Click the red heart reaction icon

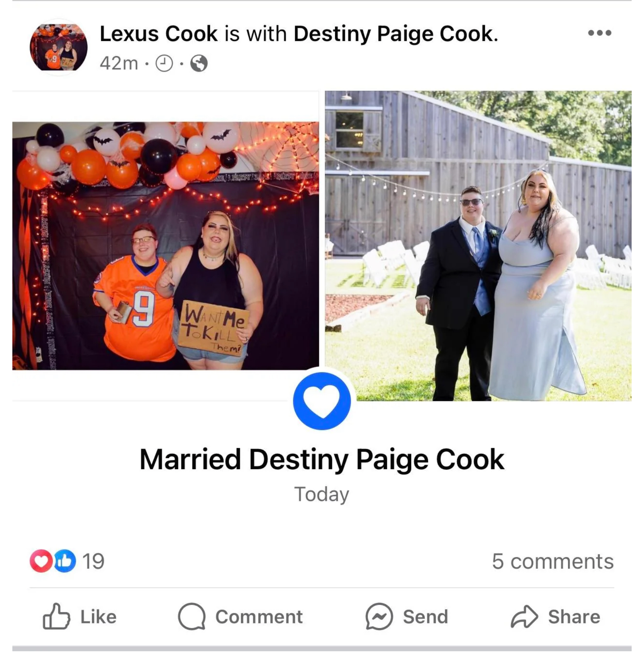pyautogui.click(x=41, y=561)
